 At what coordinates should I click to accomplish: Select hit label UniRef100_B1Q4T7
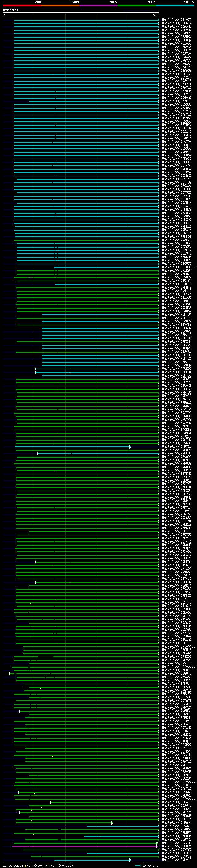(177, 802)
